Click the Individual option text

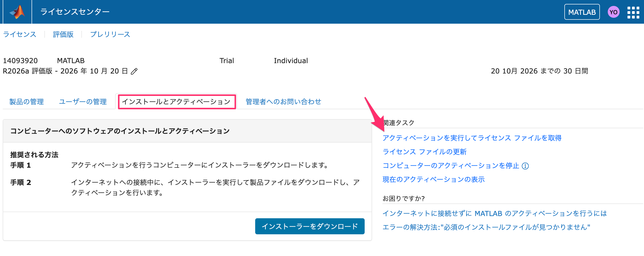[290, 60]
